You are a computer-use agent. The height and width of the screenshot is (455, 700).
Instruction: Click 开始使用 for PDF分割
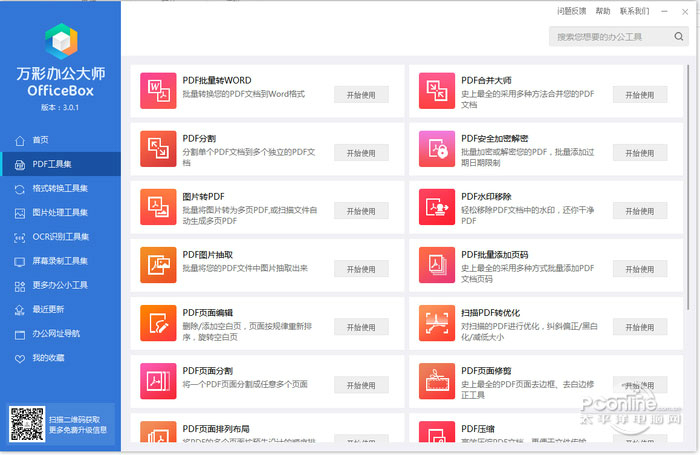pyautogui.click(x=361, y=153)
